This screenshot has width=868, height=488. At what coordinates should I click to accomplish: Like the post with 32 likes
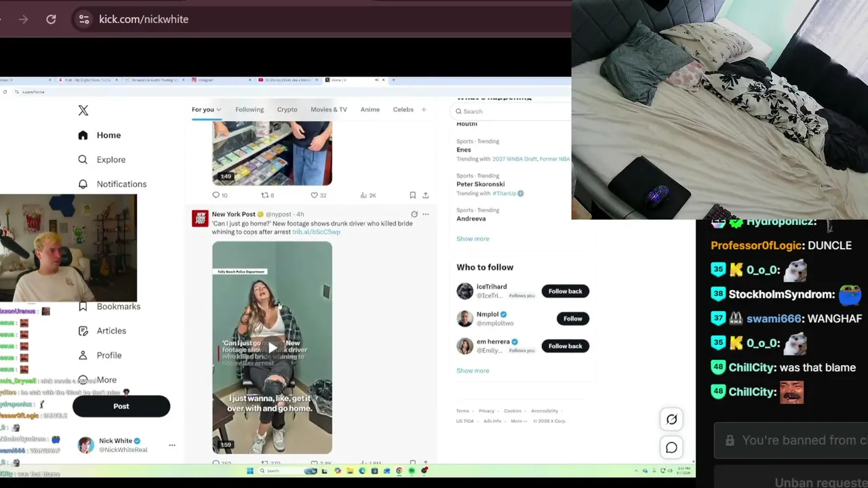314,195
